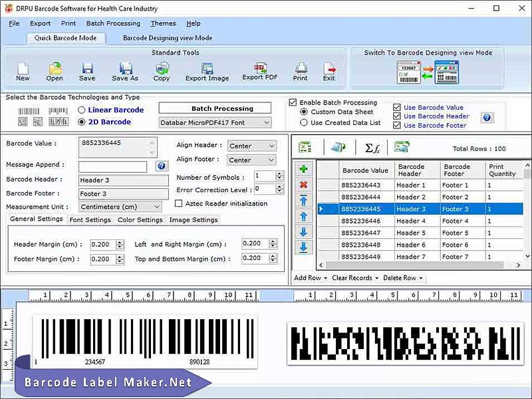Click the Exit toolbar icon
This screenshot has width=532, height=399.
pyautogui.click(x=329, y=72)
